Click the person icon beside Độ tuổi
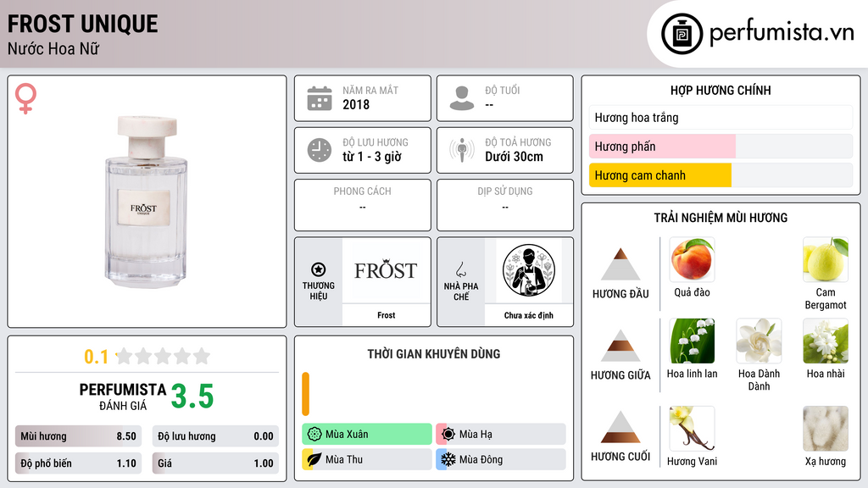The width and height of the screenshot is (868, 488). tap(462, 98)
